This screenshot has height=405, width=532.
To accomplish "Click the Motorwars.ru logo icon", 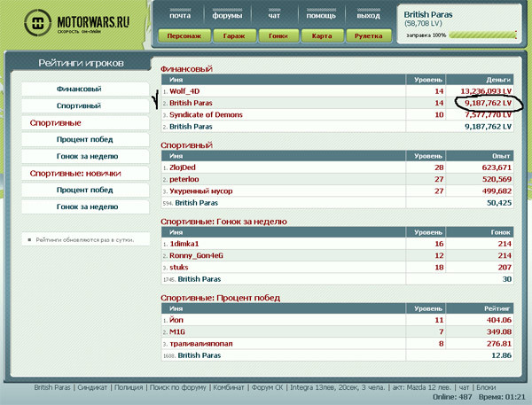I will click(x=37, y=23).
